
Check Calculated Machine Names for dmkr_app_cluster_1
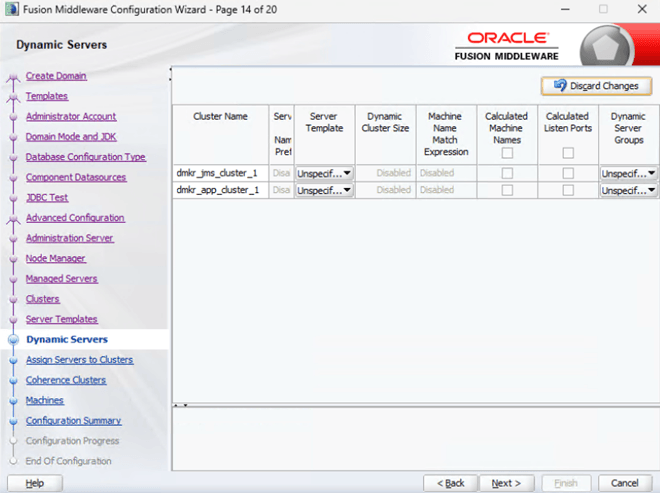(507, 190)
